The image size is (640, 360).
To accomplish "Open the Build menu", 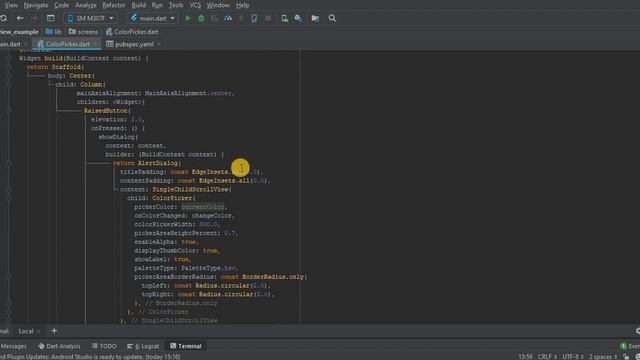I will pos(139,5).
